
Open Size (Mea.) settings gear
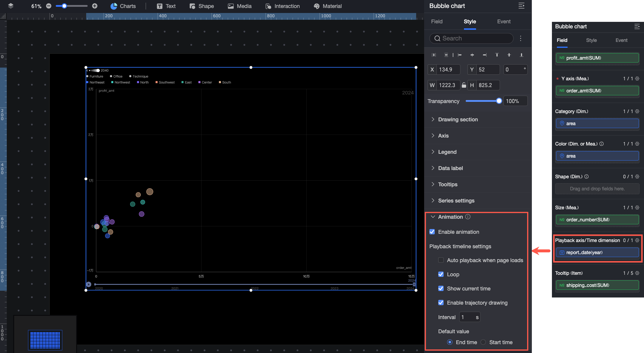[x=637, y=207]
